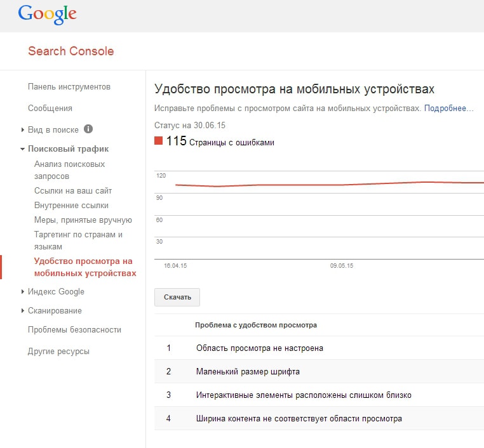Open Ссылки на ваш сайт
The height and width of the screenshot is (448, 484).
click(x=73, y=191)
